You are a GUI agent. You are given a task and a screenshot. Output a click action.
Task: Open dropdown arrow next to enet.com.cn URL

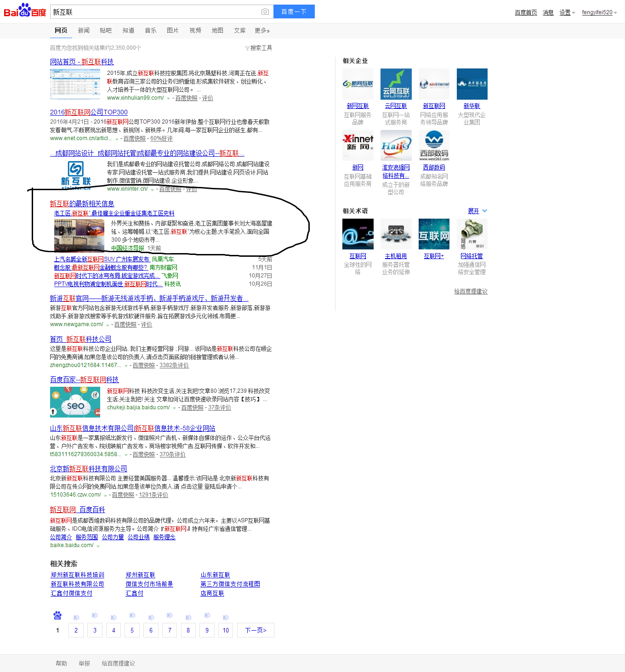coord(116,139)
